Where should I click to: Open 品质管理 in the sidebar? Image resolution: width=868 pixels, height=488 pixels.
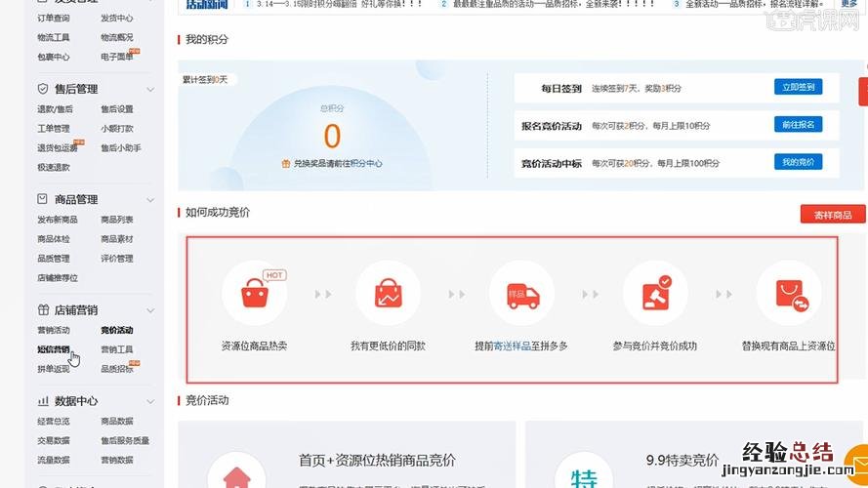[x=54, y=259]
